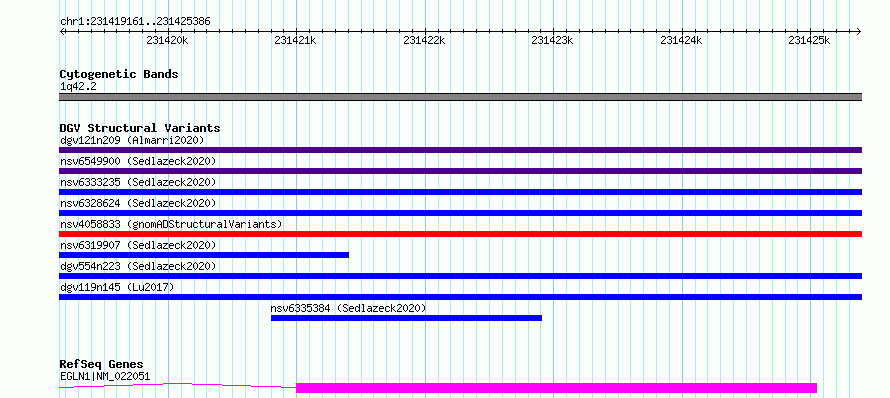The width and height of the screenshot is (890, 398).
Task: Open variant label nsv6335384 (Sedlazeck2020)
Action: 348,308
